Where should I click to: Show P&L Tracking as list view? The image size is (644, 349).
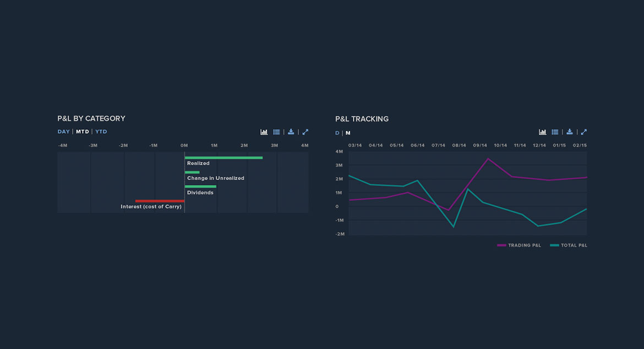click(x=555, y=132)
